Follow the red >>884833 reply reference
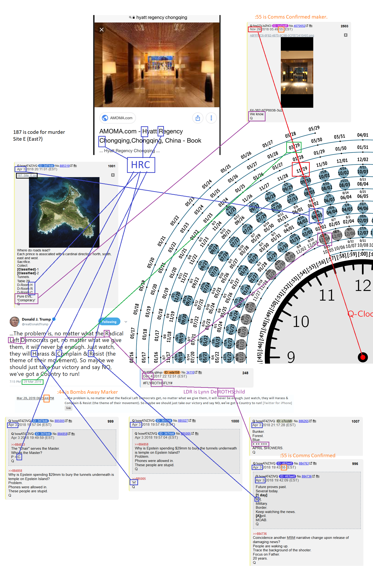This screenshot has height=588, width=373. click(18, 445)
